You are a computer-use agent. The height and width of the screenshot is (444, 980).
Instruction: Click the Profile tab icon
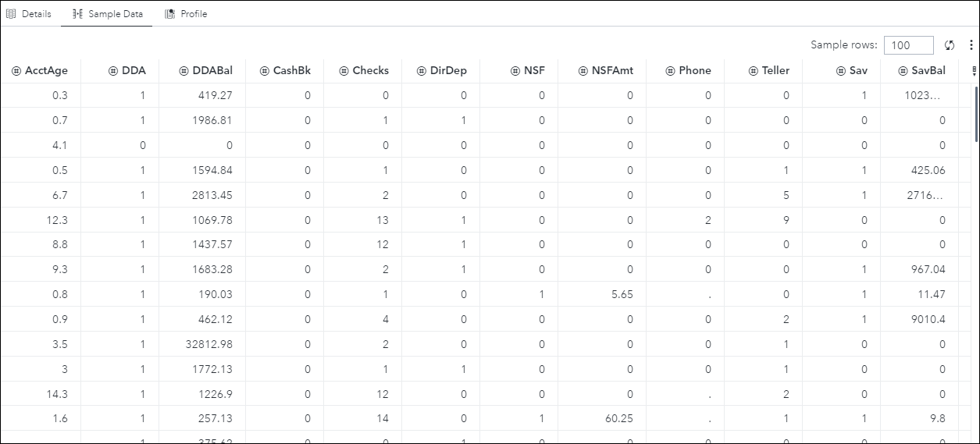click(169, 14)
